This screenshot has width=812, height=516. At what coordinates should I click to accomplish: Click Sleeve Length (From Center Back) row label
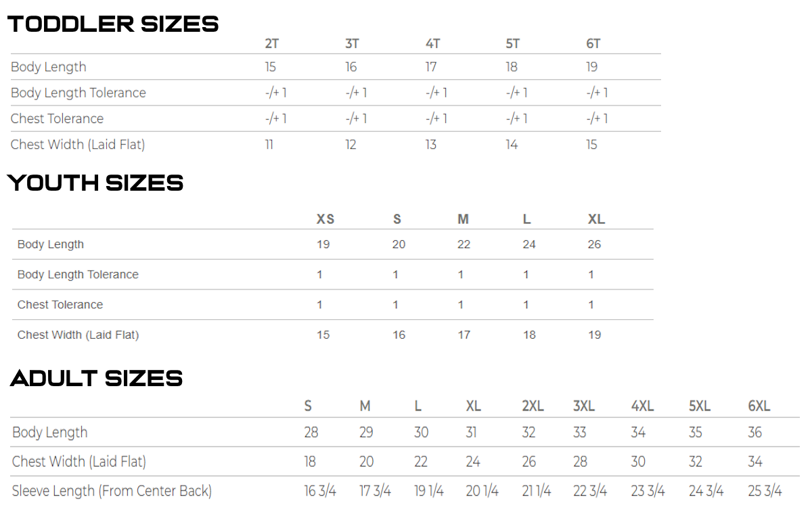coord(112,491)
